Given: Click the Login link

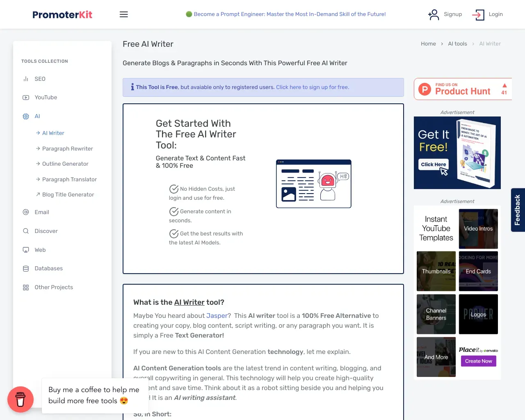Looking at the screenshot, I should (x=495, y=14).
